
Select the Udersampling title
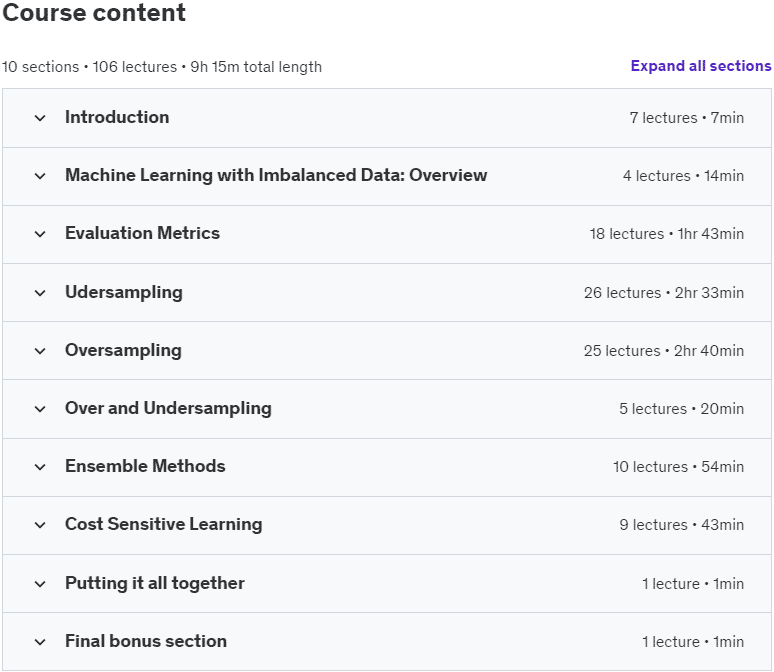124,293
